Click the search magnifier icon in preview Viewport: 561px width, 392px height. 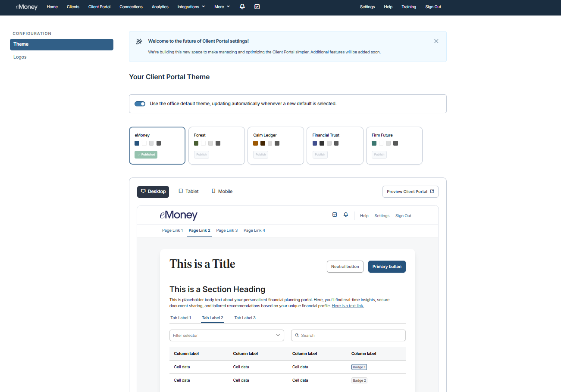[297, 336]
